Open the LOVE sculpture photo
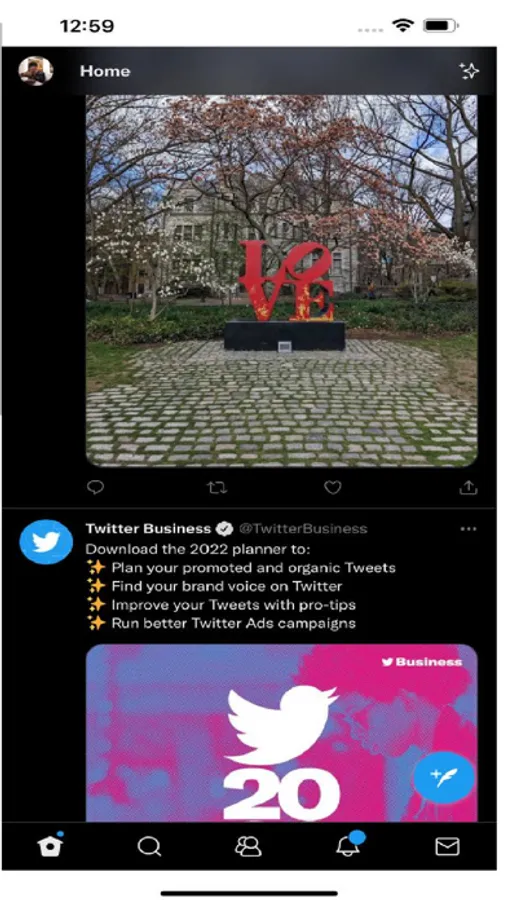 point(281,281)
